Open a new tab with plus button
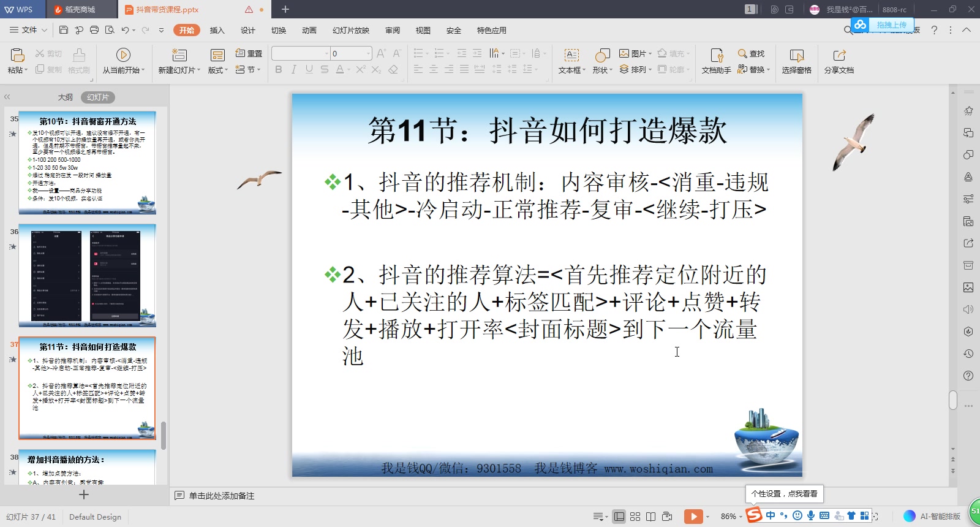 pyautogui.click(x=285, y=9)
